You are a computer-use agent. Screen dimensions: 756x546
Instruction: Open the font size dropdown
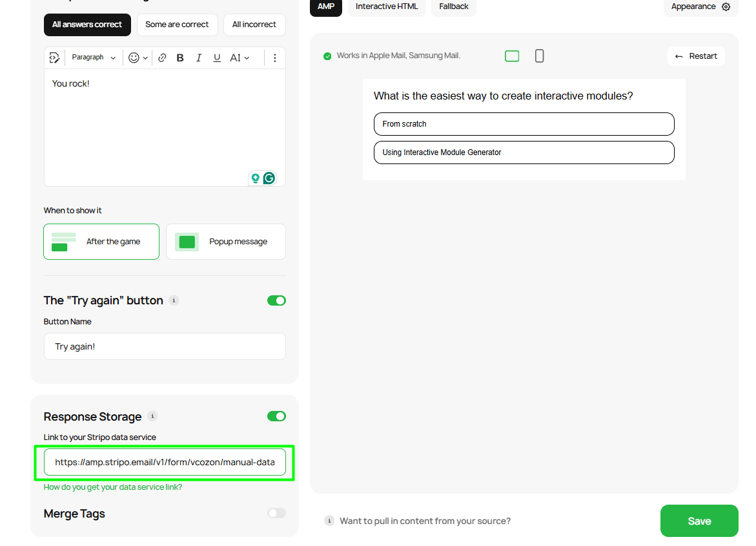pyautogui.click(x=240, y=58)
